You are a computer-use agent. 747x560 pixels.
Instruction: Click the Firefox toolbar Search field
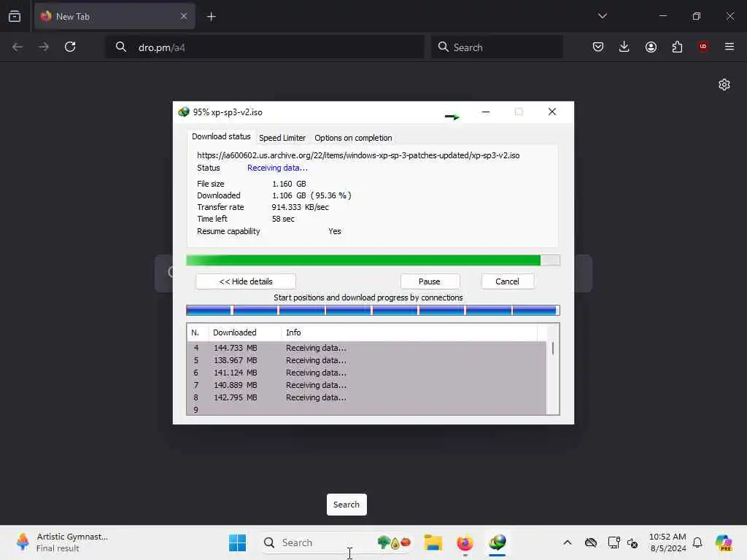click(x=497, y=47)
